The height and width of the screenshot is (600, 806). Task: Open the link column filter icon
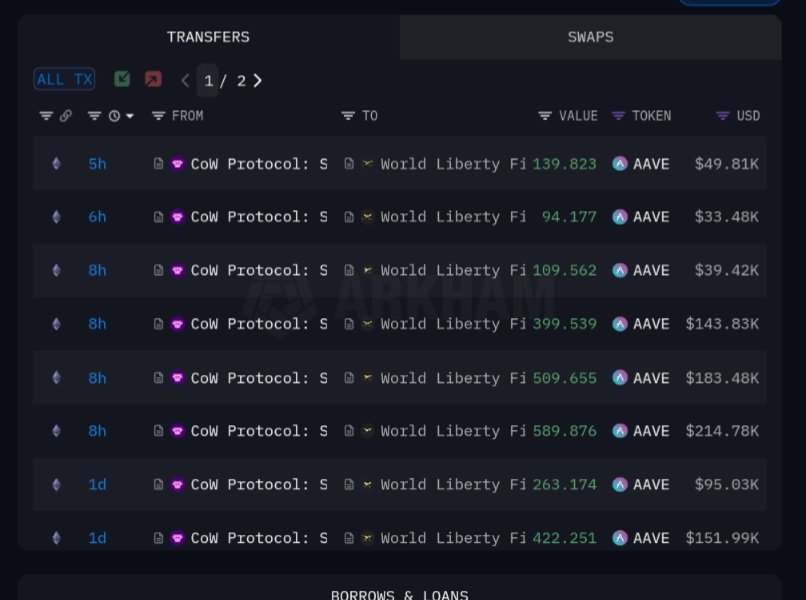click(46, 116)
